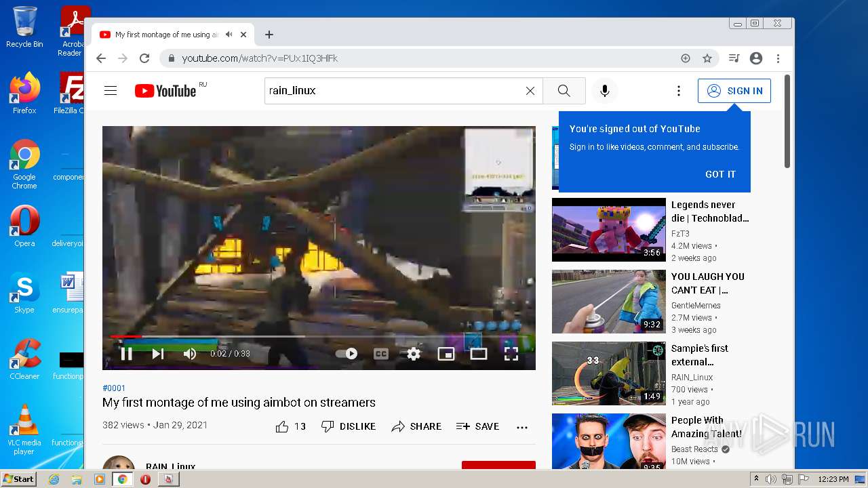Open more actions ellipsis below video
This screenshot has height=488, width=868.
521,427
